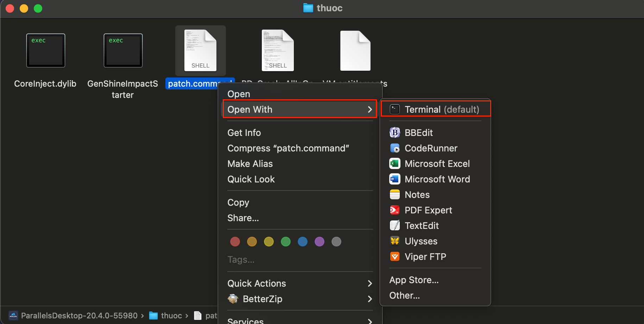
Task: Choose BBEdit from the Open With list
Action: pos(418,133)
